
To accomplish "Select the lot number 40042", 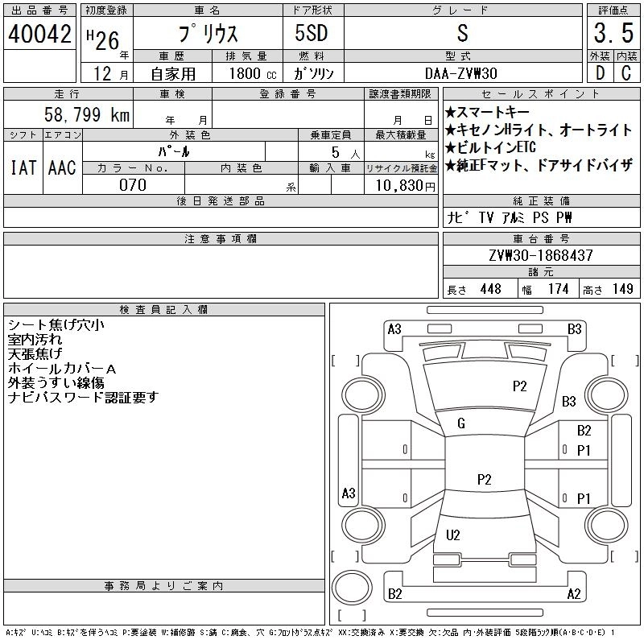I will [39, 34].
